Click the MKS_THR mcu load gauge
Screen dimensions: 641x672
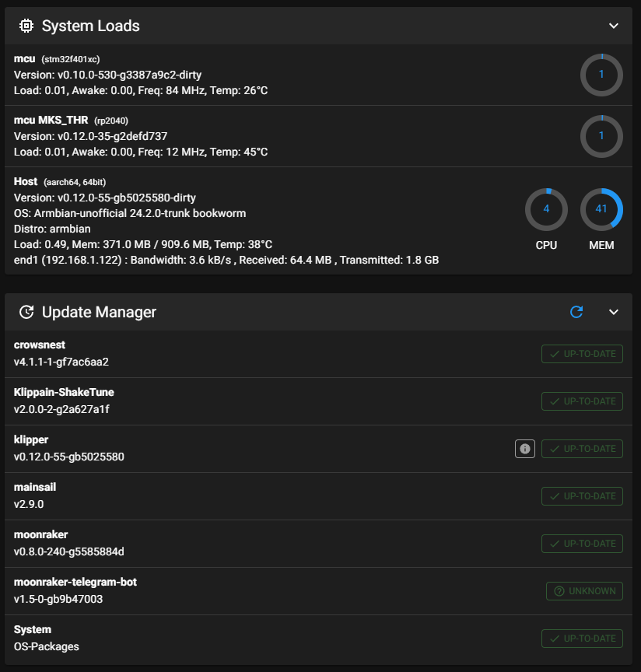(x=601, y=136)
